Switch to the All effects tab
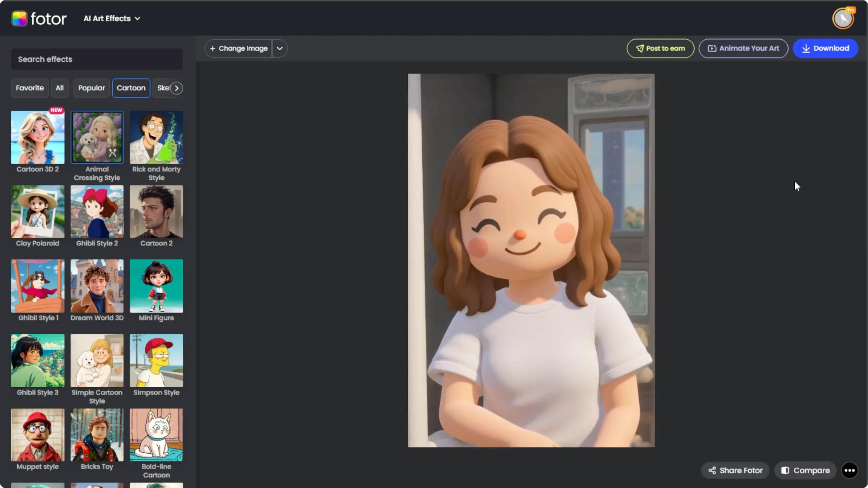Image resolution: width=868 pixels, height=488 pixels. coord(60,88)
